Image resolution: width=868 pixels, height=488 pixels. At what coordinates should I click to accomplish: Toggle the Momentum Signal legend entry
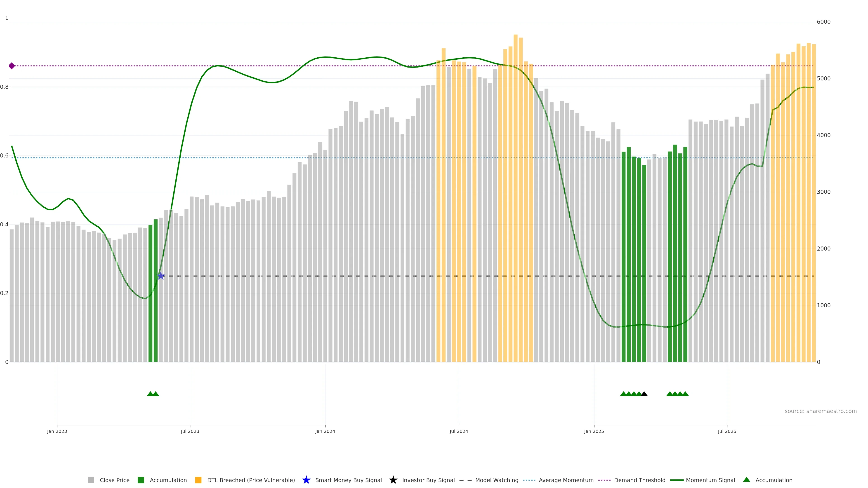click(x=710, y=480)
